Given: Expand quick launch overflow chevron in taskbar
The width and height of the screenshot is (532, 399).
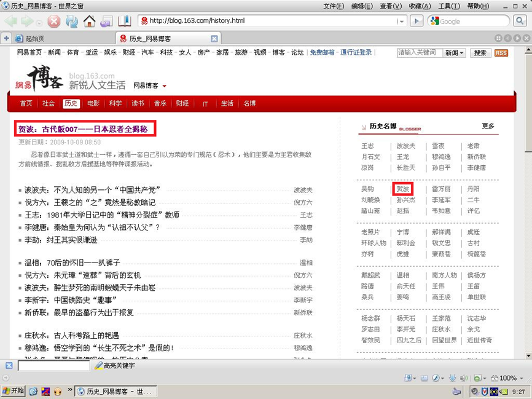Looking at the screenshot, I should coord(69,390).
